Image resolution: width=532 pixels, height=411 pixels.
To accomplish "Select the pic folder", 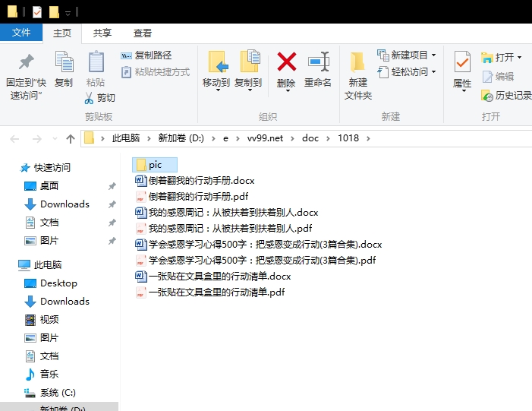I will coord(155,165).
